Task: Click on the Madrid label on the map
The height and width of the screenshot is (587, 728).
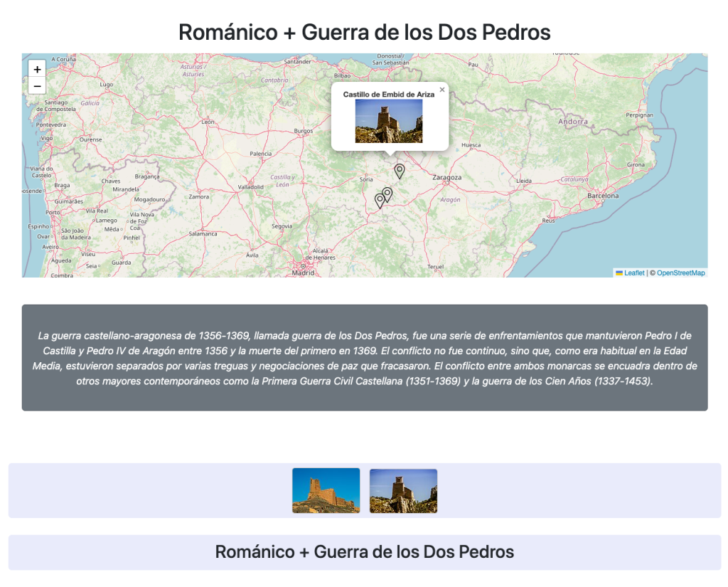Action: pyautogui.click(x=304, y=272)
